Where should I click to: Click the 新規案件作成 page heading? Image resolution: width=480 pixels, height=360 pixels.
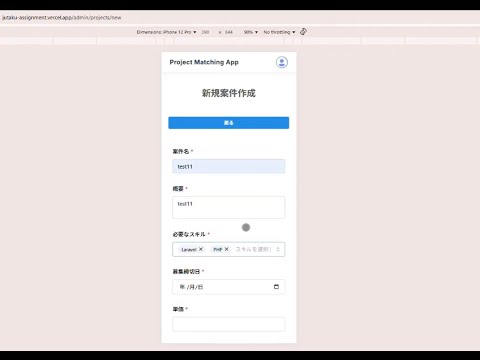coord(229,93)
